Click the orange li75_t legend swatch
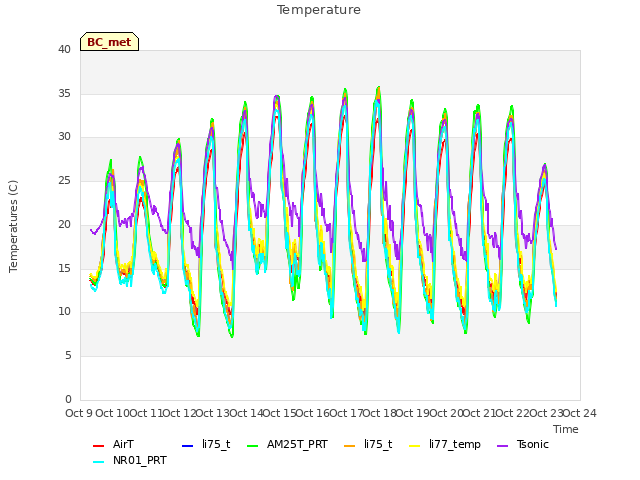The width and height of the screenshot is (640, 480). pos(350,445)
